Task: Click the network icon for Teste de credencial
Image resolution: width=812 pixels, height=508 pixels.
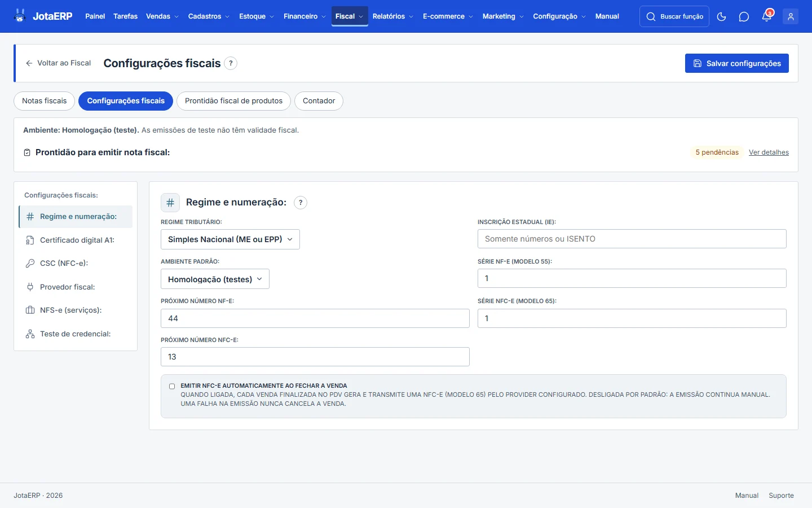Action: coord(30,334)
